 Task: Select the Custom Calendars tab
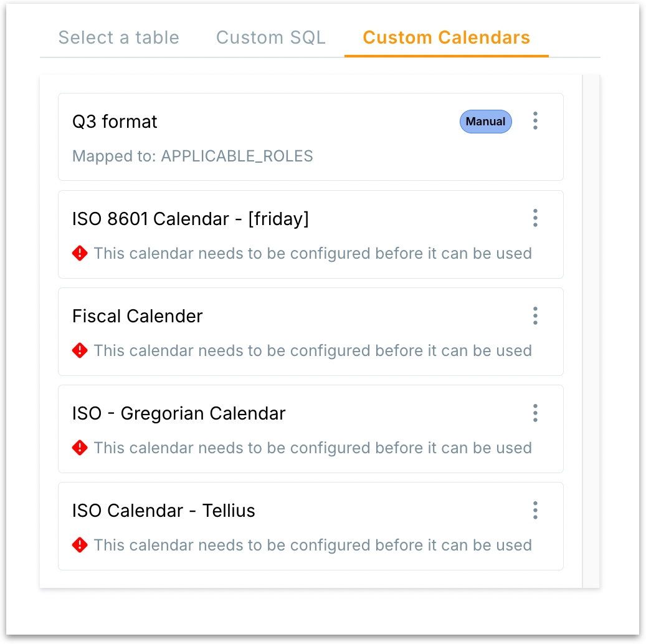pos(446,37)
